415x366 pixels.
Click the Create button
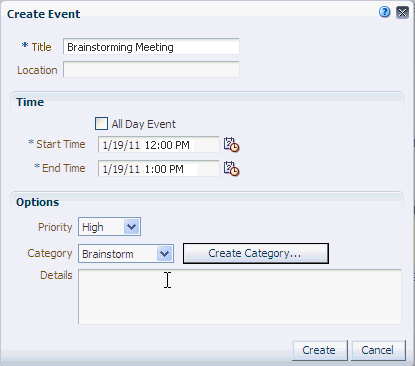coord(320,350)
